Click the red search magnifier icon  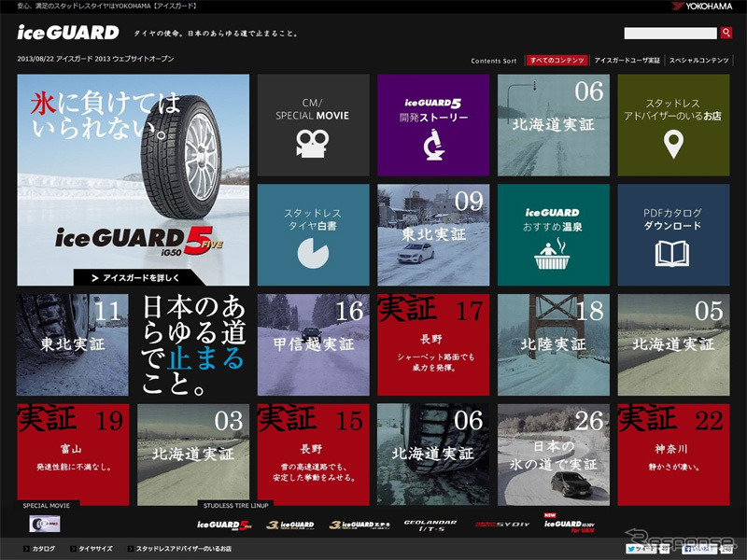(x=726, y=32)
